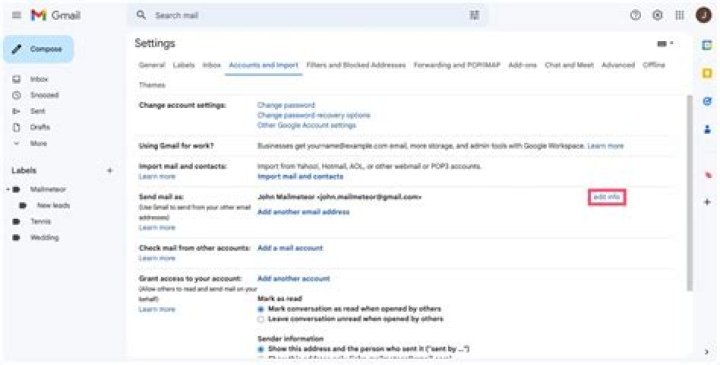This screenshot has height=365, width=720.
Task: Open the account avatar menu
Action: point(703,15)
